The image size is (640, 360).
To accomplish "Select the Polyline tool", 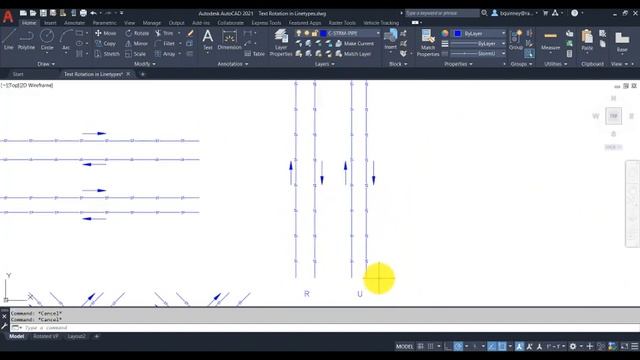I will pos(26,40).
